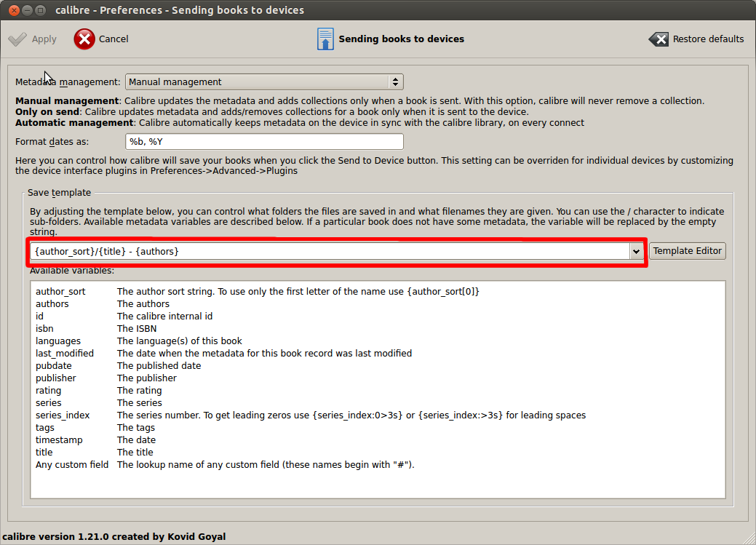
Task: Click the Apply button label
Action: 44,39
